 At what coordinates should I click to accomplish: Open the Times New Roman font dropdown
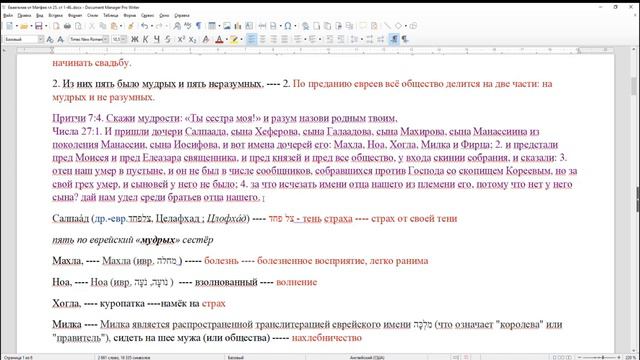click(x=106, y=39)
